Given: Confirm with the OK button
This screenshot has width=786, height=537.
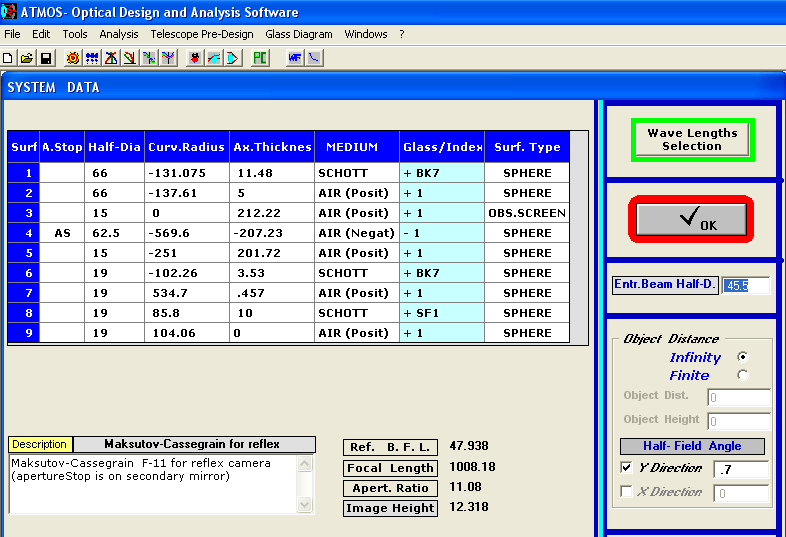Looking at the screenshot, I should pos(691,220).
